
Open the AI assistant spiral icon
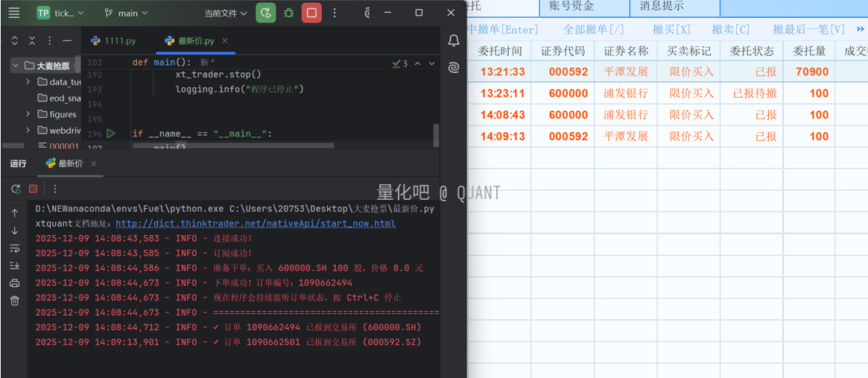[x=454, y=68]
